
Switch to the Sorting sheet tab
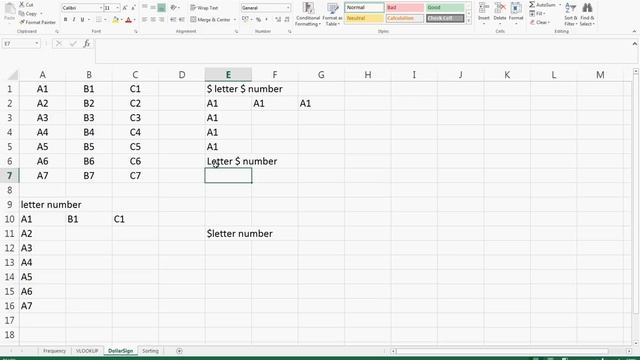pos(150,351)
